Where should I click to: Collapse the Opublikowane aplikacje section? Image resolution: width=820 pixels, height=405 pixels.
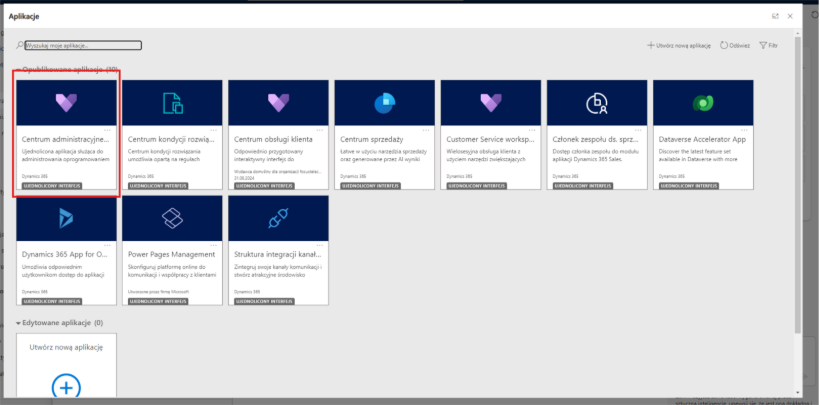click(x=18, y=70)
